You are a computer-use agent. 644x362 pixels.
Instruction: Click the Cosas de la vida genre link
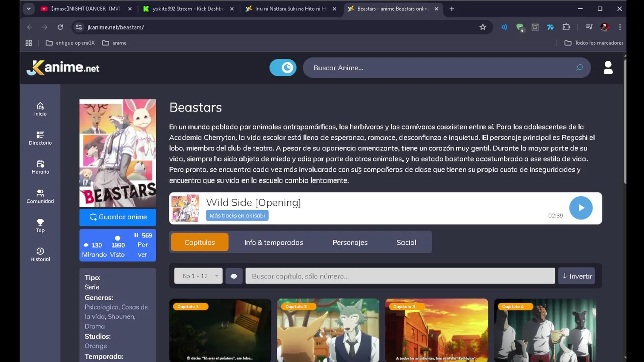116,312
